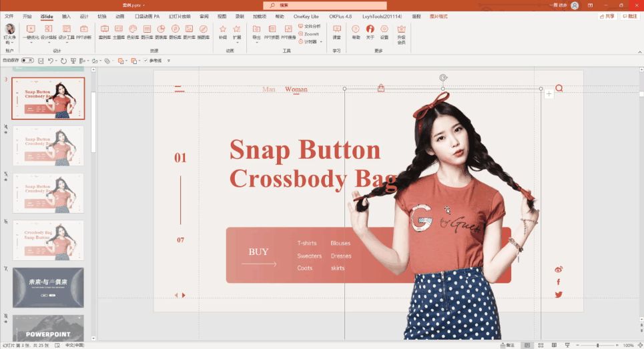644x349 pixels.
Task: Open the 主题库 theme library
Action: [119, 32]
